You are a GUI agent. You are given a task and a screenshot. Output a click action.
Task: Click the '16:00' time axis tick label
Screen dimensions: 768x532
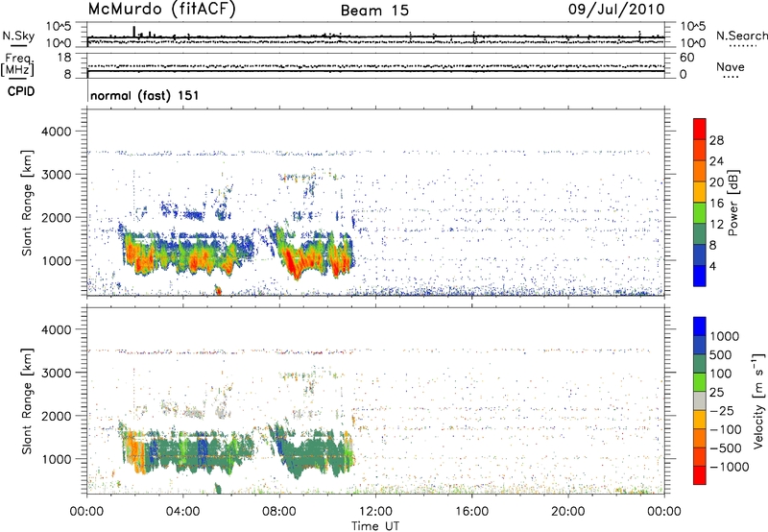click(471, 512)
